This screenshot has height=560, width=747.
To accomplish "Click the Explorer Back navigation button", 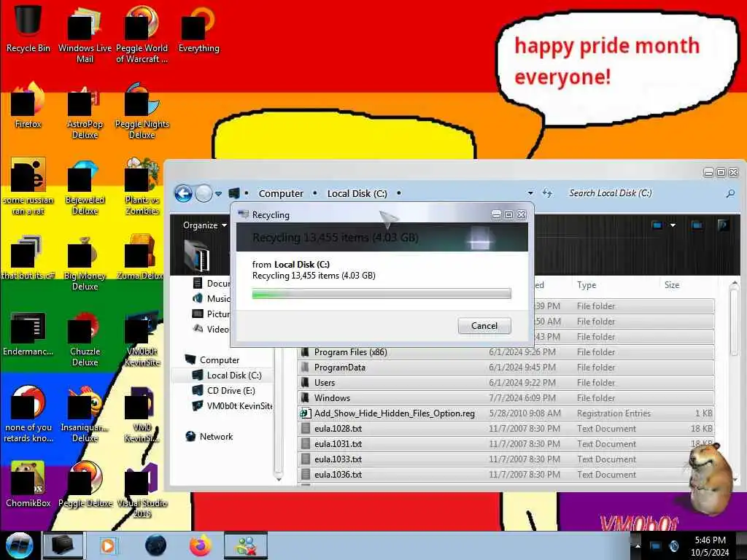I will click(x=183, y=194).
